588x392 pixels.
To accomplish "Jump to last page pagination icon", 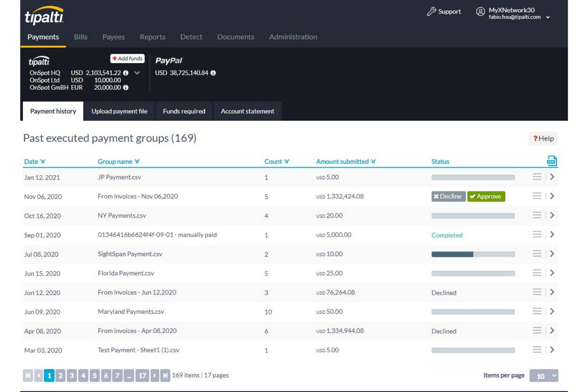I will [x=165, y=375].
